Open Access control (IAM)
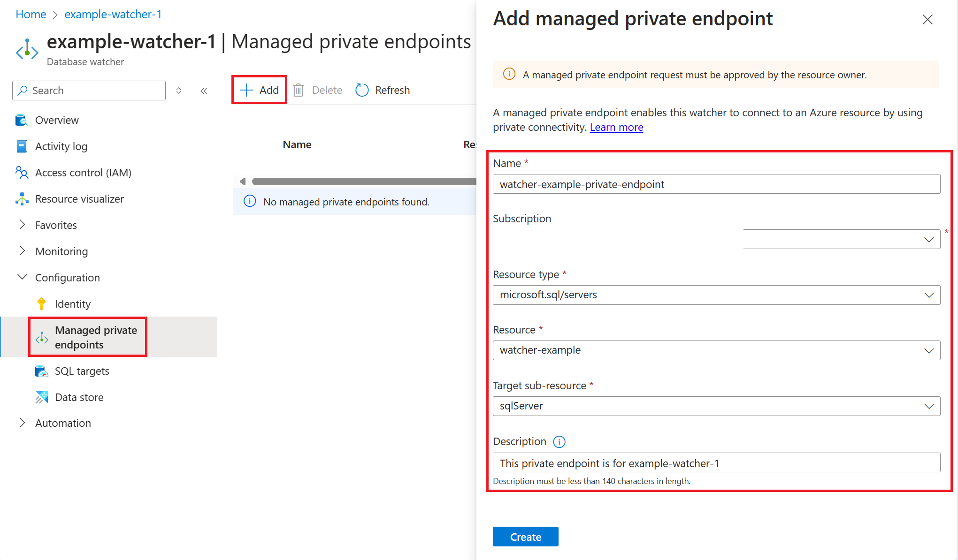This screenshot has height=560, width=958. 83,172
